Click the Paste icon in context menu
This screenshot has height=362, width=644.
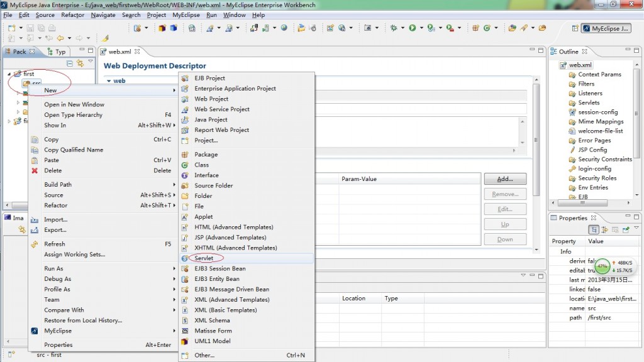pyautogui.click(x=35, y=160)
